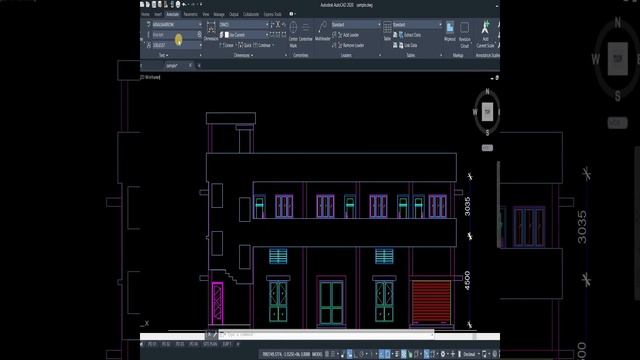Toggle MODEL space button in status bar
The width and height of the screenshot is (640, 360).
pos(317,354)
